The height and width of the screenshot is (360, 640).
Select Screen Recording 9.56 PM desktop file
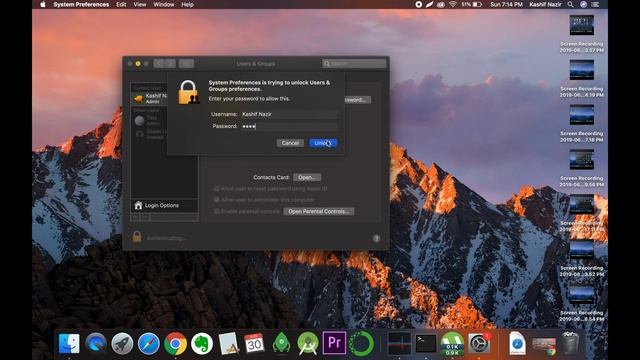point(582,169)
